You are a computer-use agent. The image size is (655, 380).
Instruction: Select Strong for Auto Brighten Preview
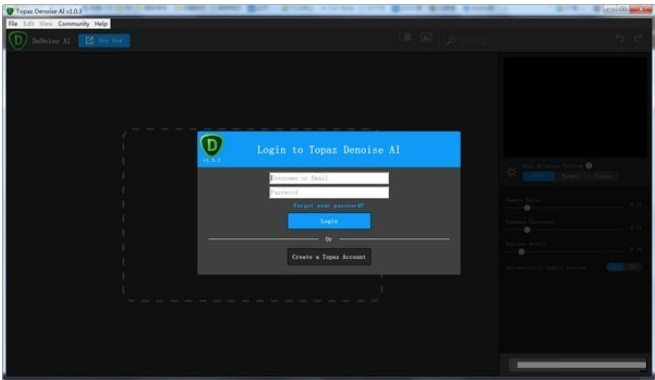coord(603,176)
